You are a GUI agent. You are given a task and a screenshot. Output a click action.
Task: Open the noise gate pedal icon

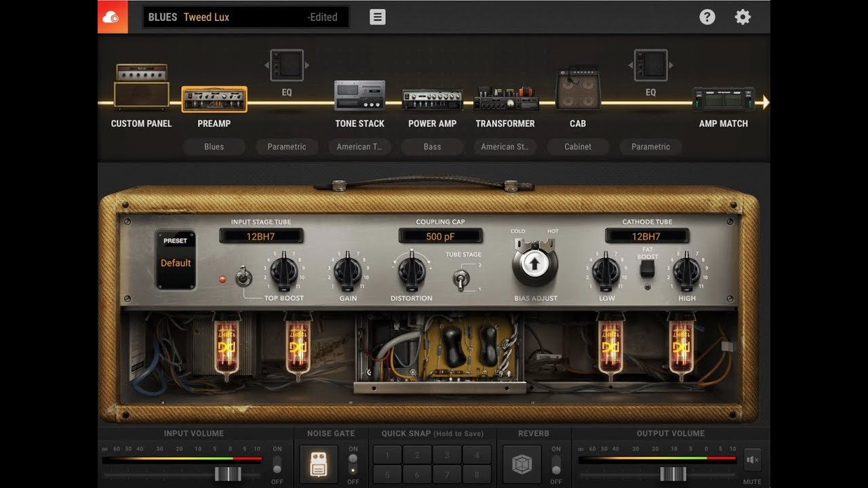click(x=319, y=464)
